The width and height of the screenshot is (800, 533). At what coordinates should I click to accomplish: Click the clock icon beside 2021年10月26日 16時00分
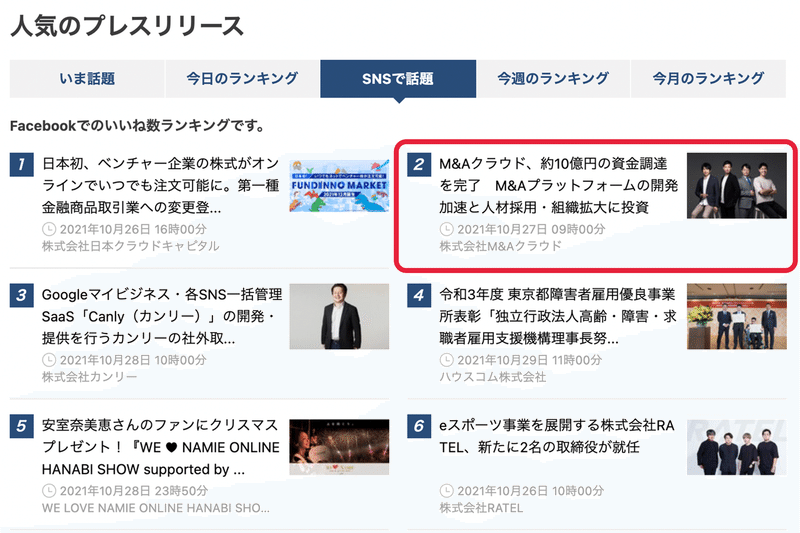pyautogui.click(x=48, y=229)
